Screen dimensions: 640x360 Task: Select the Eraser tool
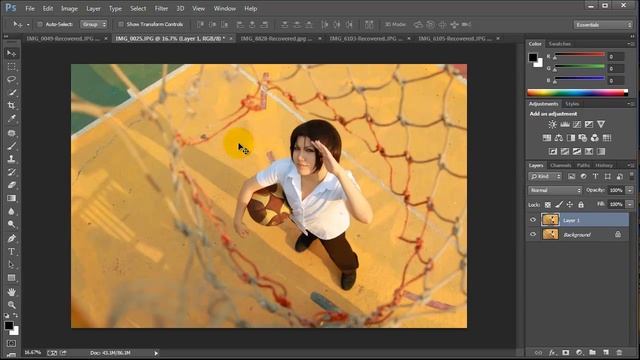click(x=11, y=185)
